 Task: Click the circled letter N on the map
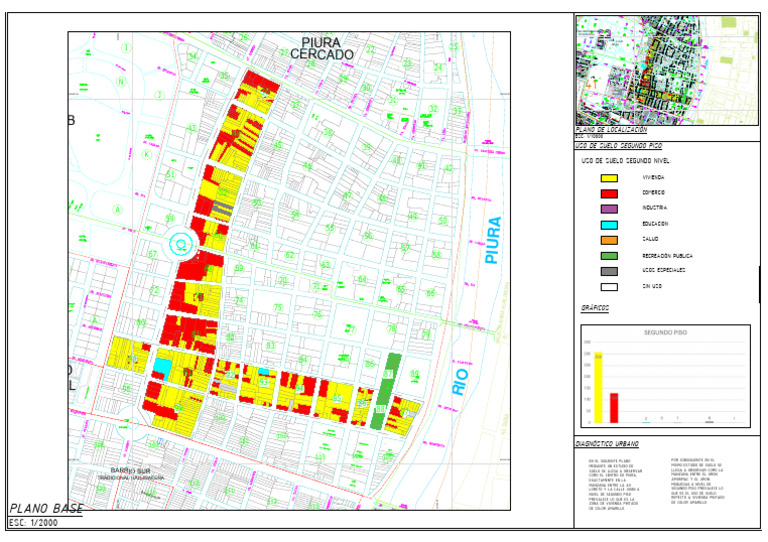pos(120,82)
